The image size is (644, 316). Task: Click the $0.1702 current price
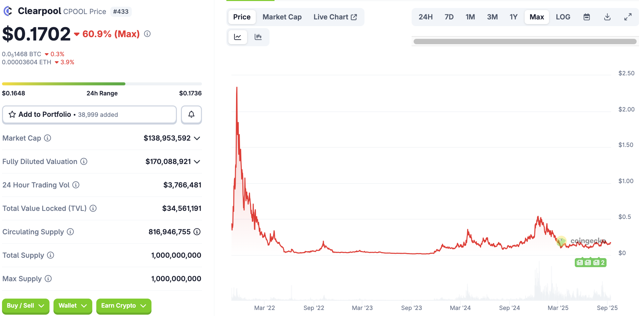pos(36,34)
